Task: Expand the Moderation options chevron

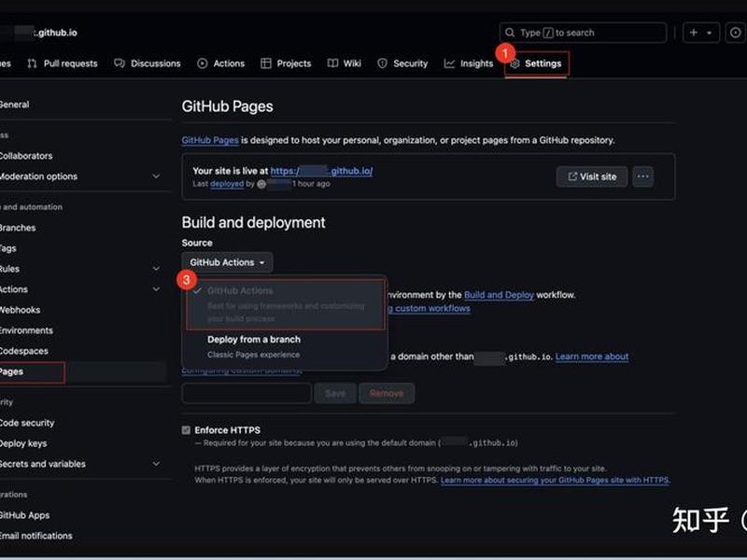Action: [156, 176]
